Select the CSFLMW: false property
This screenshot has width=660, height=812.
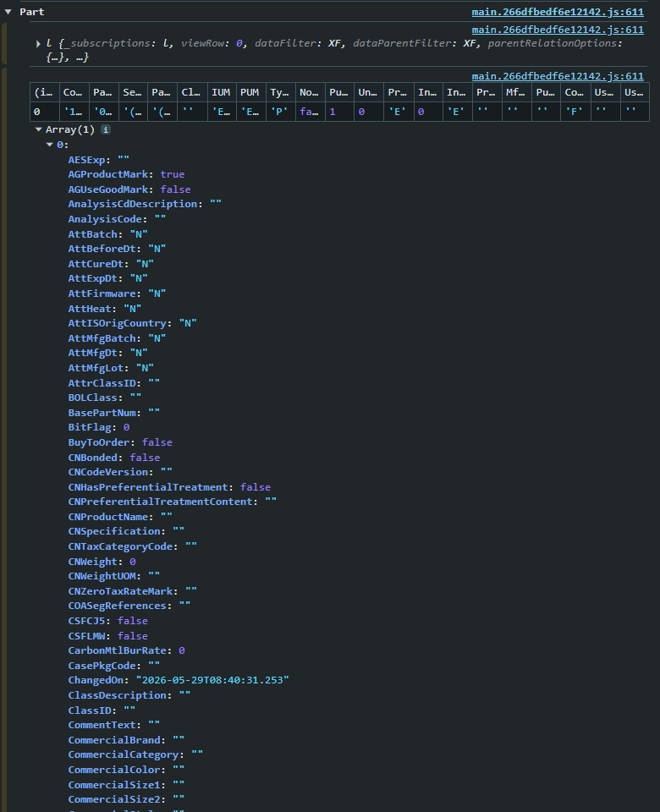[107, 636]
